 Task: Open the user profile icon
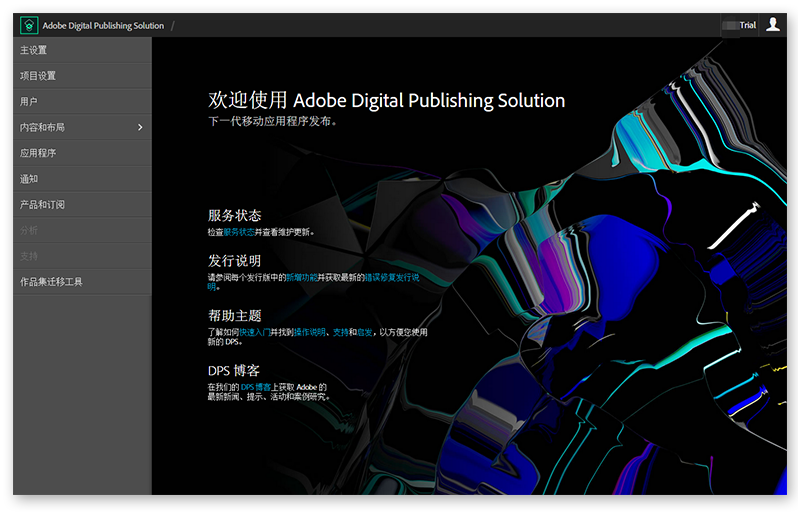click(x=773, y=24)
